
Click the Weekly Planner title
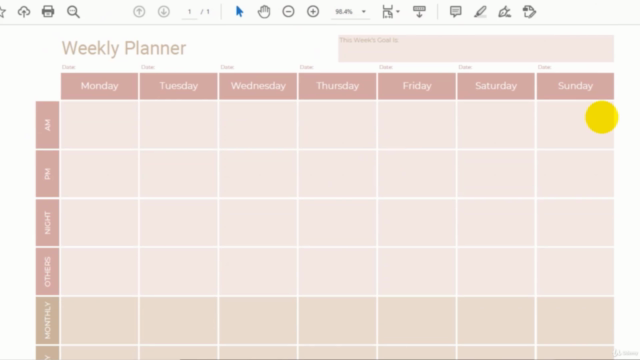[x=124, y=48]
